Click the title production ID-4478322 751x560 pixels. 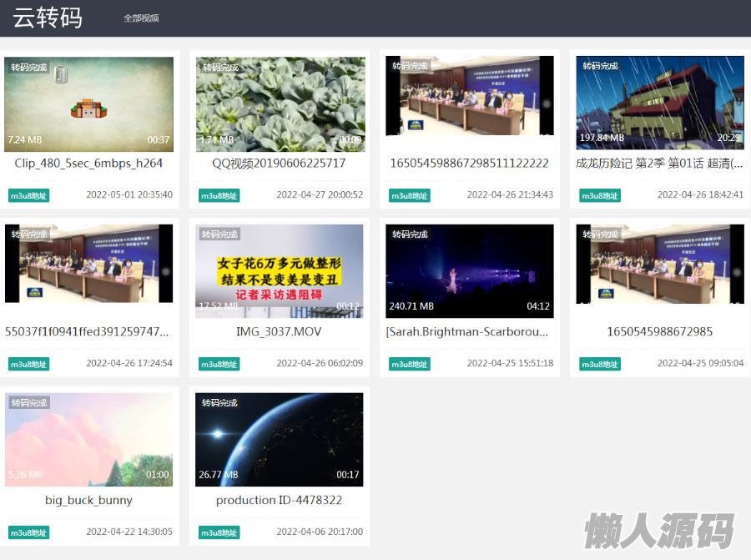280,500
